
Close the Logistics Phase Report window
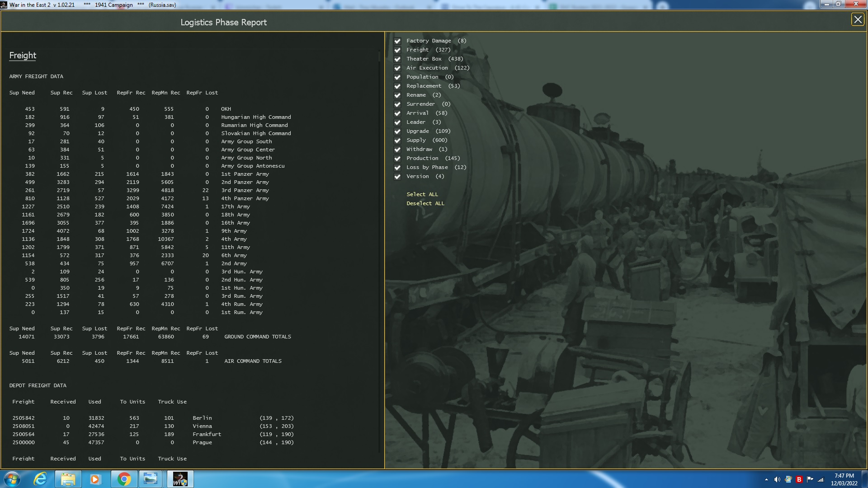857,19
